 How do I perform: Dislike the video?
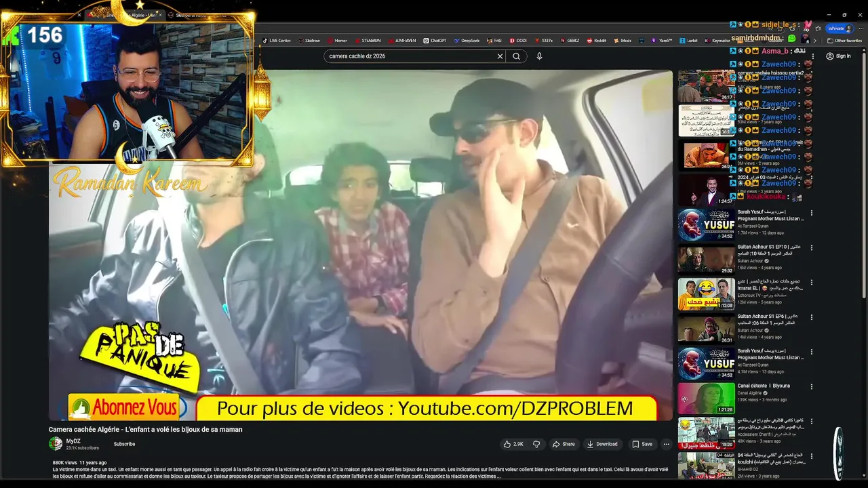tap(536, 444)
